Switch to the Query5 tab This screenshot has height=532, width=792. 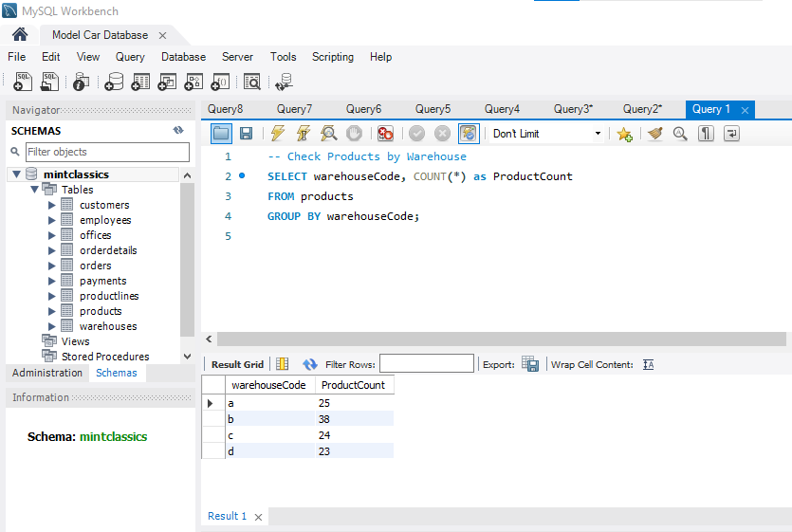433,109
